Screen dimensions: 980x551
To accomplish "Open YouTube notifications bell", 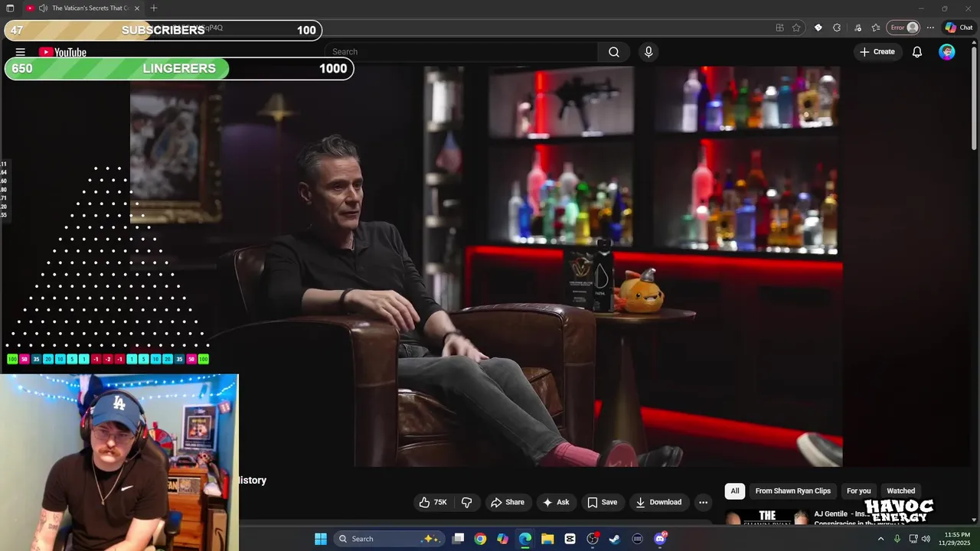I will pyautogui.click(x=917, y=52).
